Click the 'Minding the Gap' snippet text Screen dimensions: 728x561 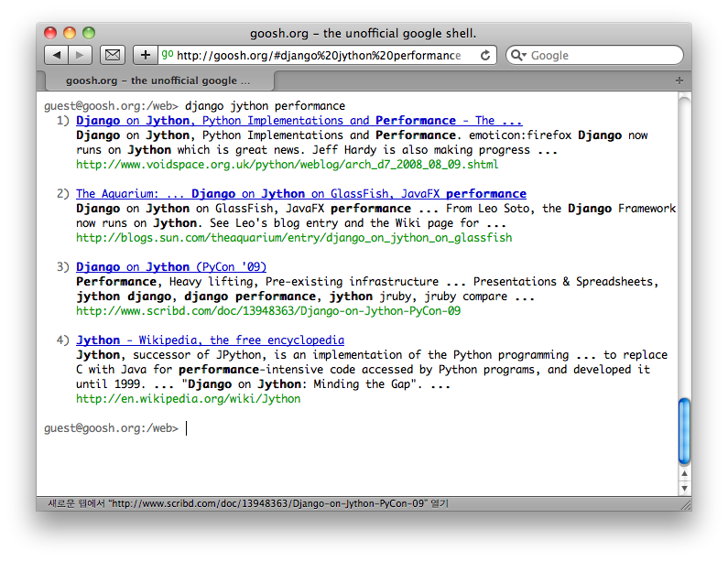pyautogui.click(x=362, y=384)
